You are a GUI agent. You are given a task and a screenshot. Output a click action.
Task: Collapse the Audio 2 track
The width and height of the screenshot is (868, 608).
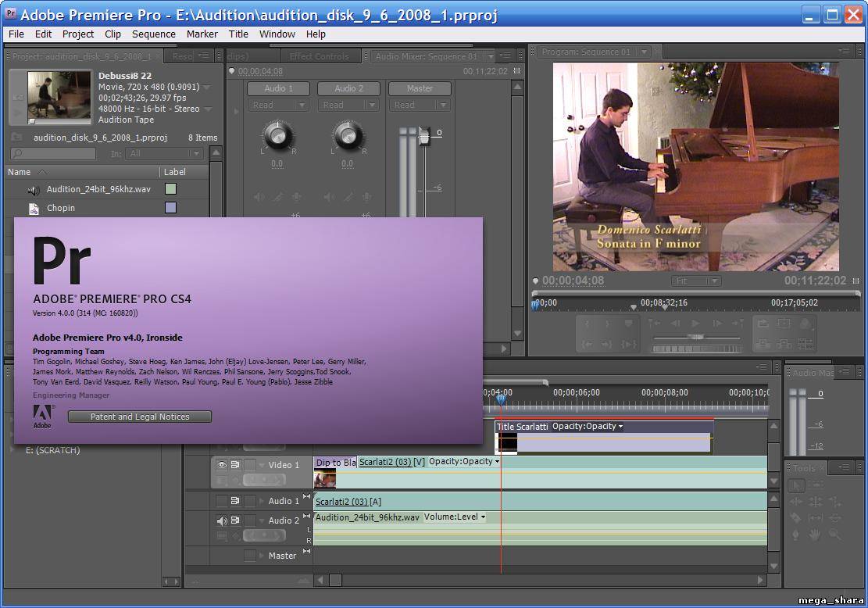click(x=262, y=520)
